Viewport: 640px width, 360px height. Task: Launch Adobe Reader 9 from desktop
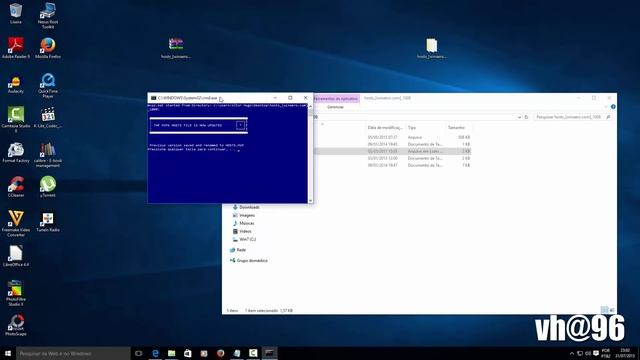coord(16,47)
